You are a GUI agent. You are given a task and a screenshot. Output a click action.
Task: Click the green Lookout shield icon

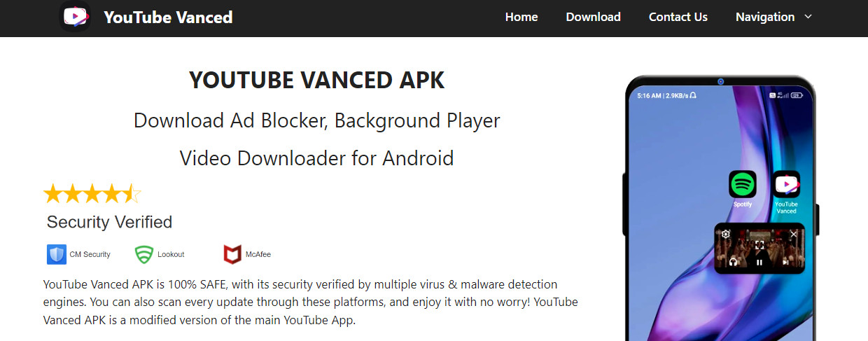tap(143, 254)
